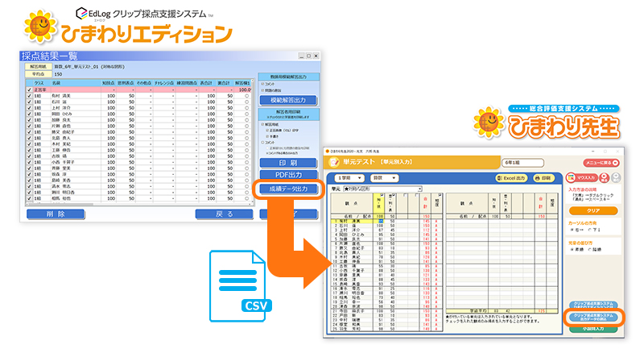The height and width of the screenshot is (349, 644).
Task: Click the 100.0 value in 正答率 row
Action: [x=245, y=89]
